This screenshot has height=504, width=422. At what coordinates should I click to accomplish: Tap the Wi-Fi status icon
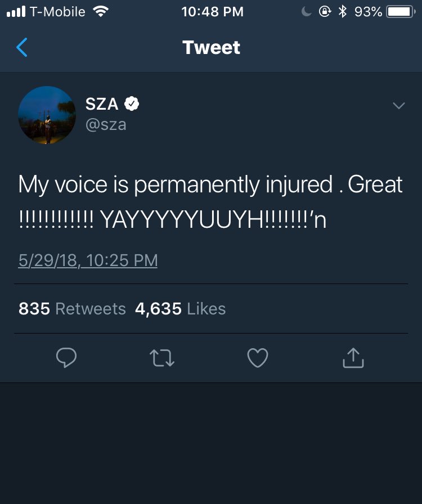click(100, 12)
